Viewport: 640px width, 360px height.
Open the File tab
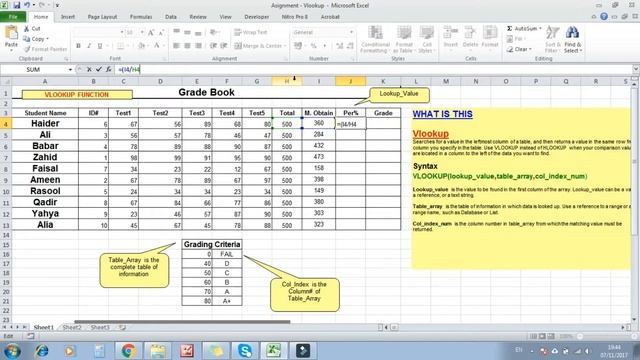tap(13, 17)
